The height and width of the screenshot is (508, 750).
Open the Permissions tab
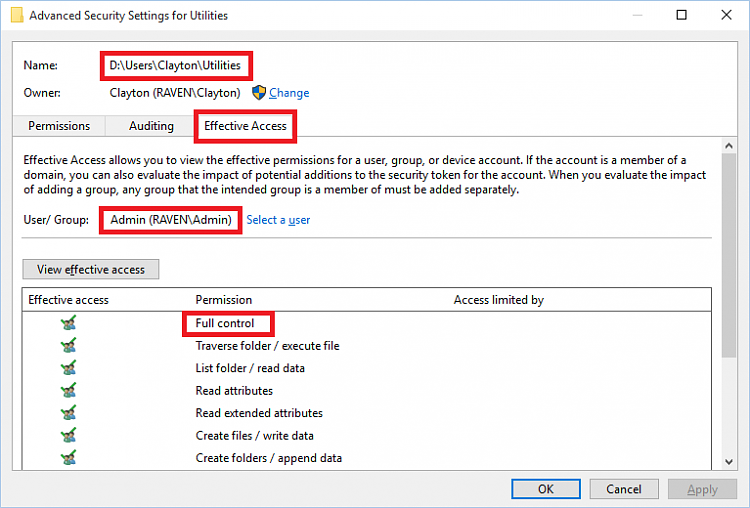[59, 126]
